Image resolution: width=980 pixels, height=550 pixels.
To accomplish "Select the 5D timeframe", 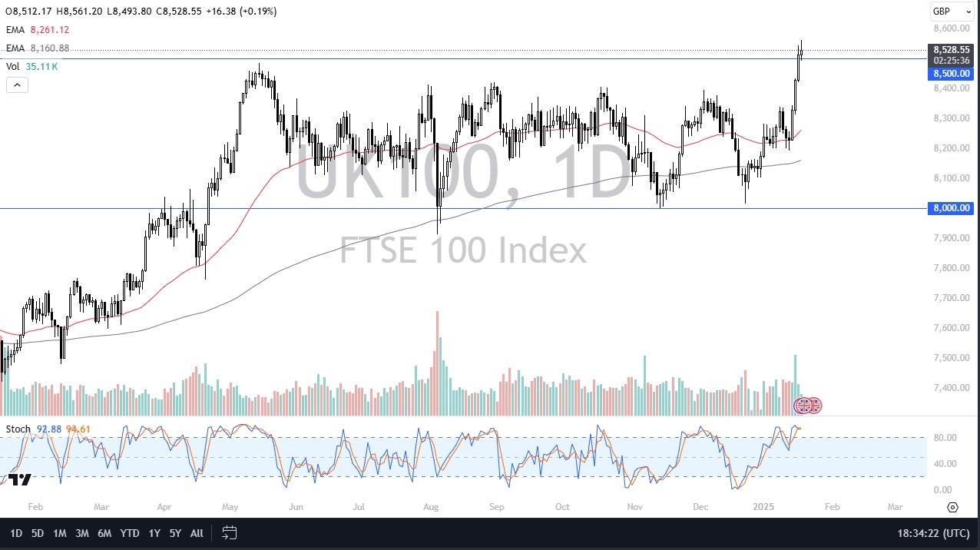I will click(37, 533).
